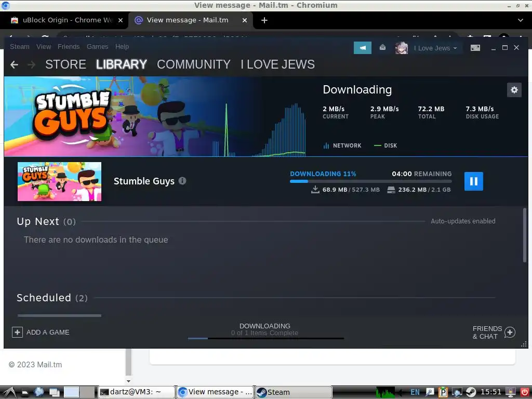Click the Stumble Guys download progress bar
Screen dimensions: 532x399
click(x=370, y=181)
